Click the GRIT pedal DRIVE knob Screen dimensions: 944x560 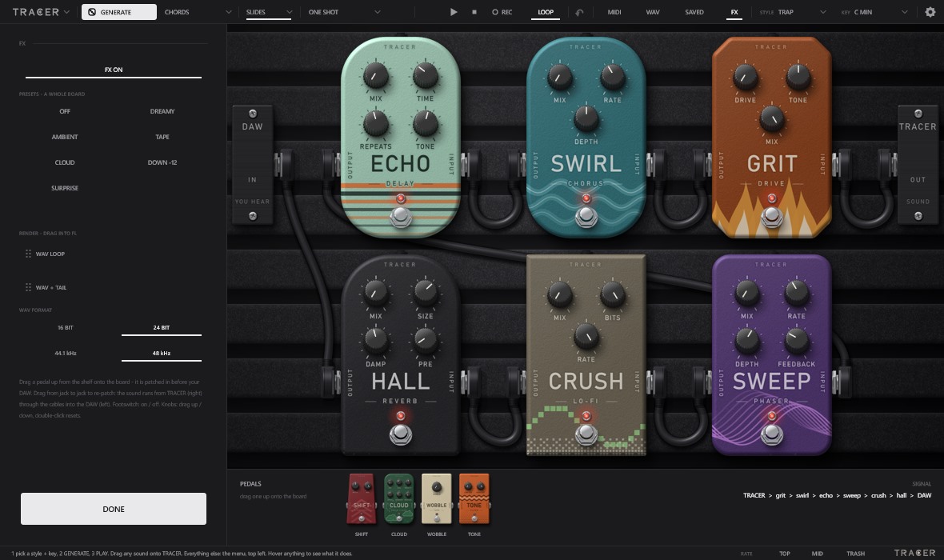(746, 77)
